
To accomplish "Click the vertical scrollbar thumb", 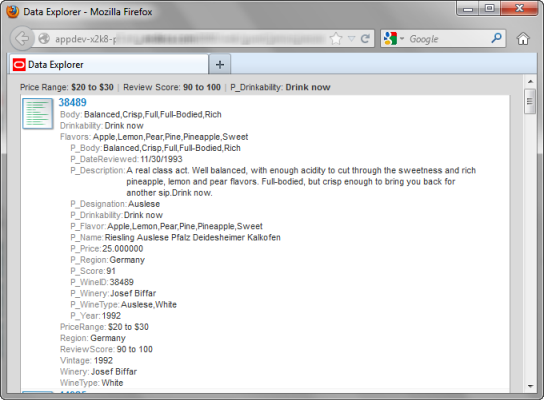I will tap(530, 101).
